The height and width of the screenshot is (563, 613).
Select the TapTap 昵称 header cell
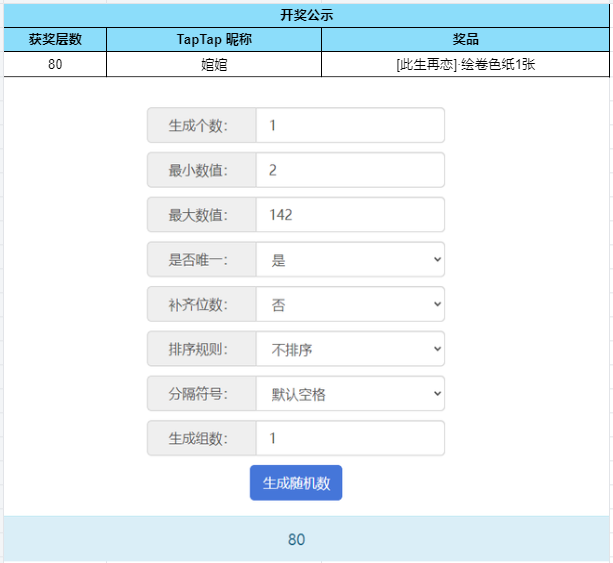point(214,39)
